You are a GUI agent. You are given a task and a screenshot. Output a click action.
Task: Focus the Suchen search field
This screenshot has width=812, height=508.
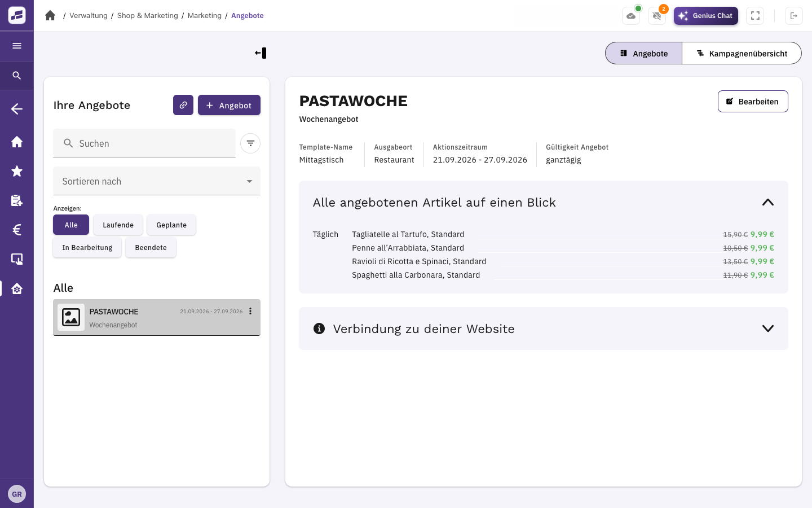(144, 143)
